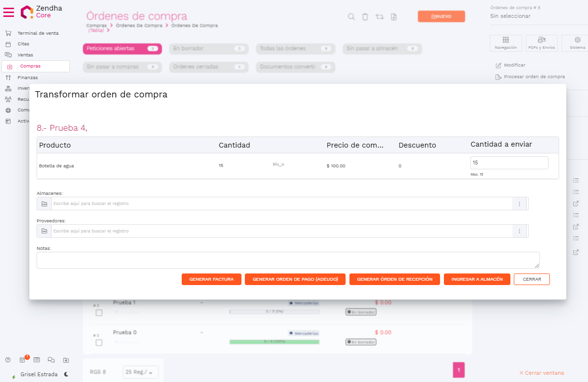Click the download file icon in header
The width and height of the screenshot is (588, 382).
click(394, 17)
